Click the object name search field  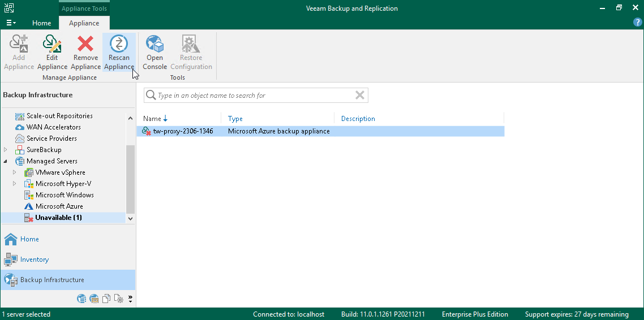(256, 95)
